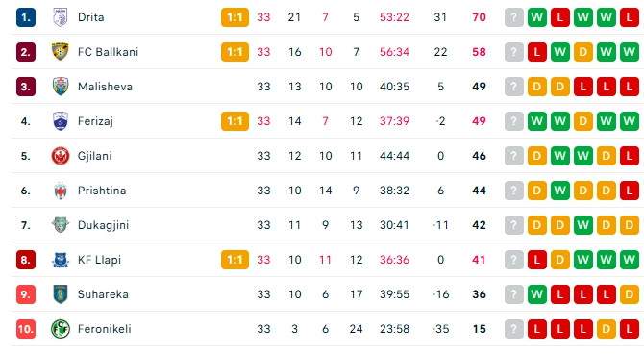Click the Prishtina team badge
Screen dimensions: 644x356
pos(61,191)
